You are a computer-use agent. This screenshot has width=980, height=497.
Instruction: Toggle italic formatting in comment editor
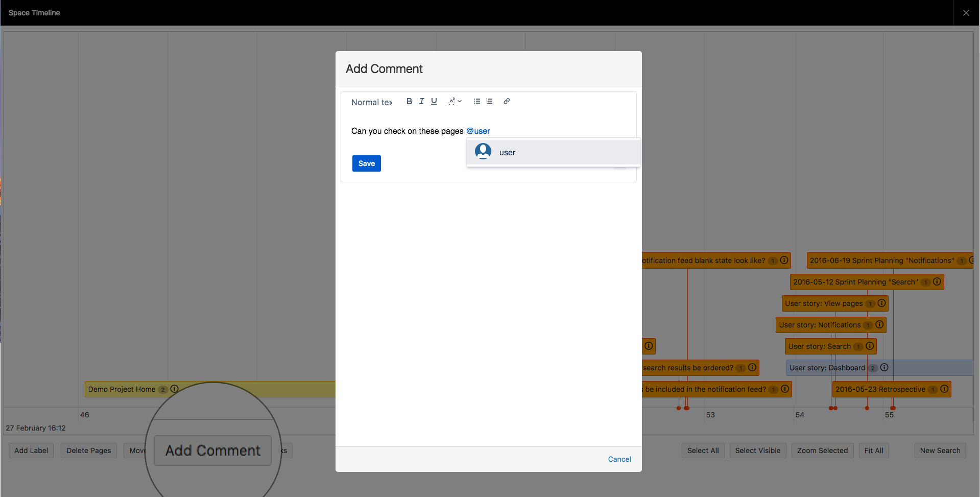pyautogui.click(x=422, y=101)
